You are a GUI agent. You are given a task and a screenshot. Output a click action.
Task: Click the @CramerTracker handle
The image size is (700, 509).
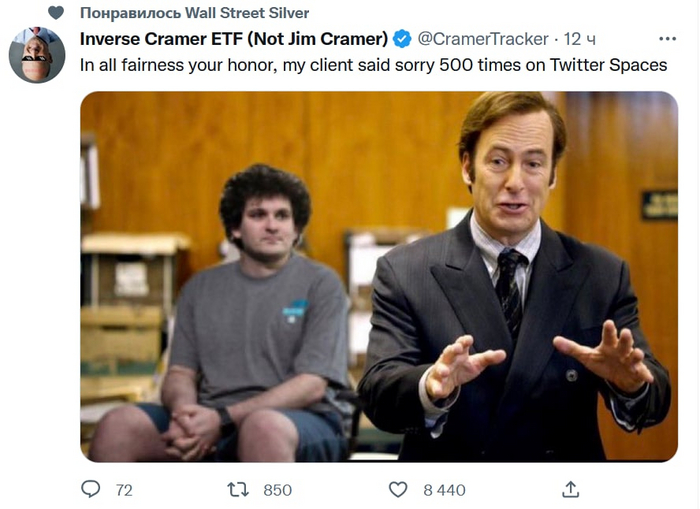pos(482,39)
